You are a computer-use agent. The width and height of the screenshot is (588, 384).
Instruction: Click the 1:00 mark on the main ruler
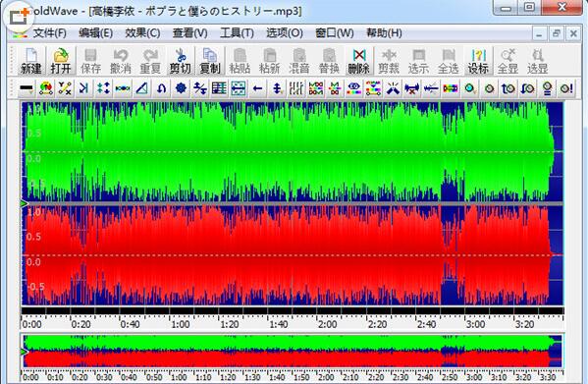[180, 324]
